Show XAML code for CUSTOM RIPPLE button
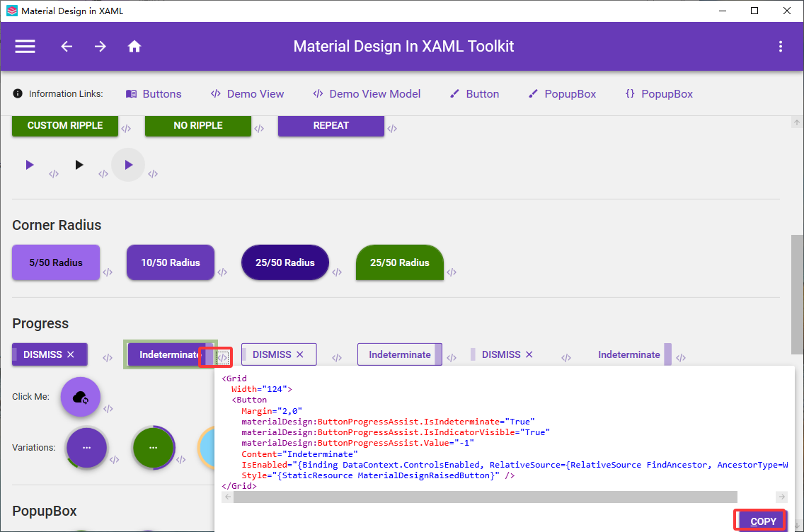The height and width of the screenshot is (532, 804). click(x=126, y=129)
